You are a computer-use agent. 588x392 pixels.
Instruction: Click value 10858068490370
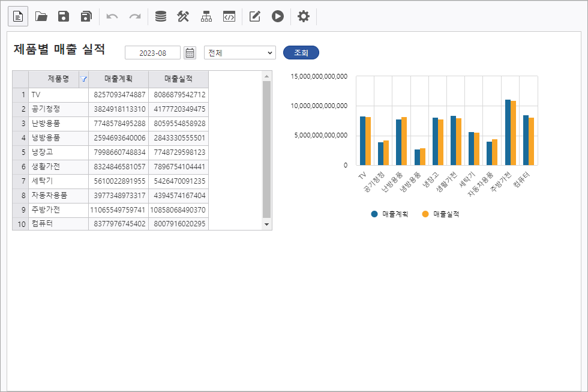178,210
